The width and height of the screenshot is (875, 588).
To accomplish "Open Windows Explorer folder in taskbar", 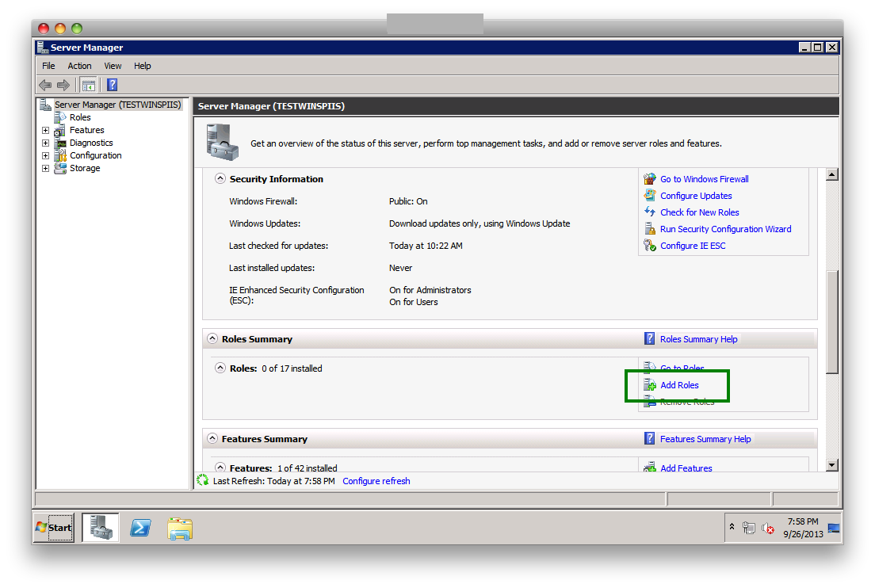I will (180, 528).
